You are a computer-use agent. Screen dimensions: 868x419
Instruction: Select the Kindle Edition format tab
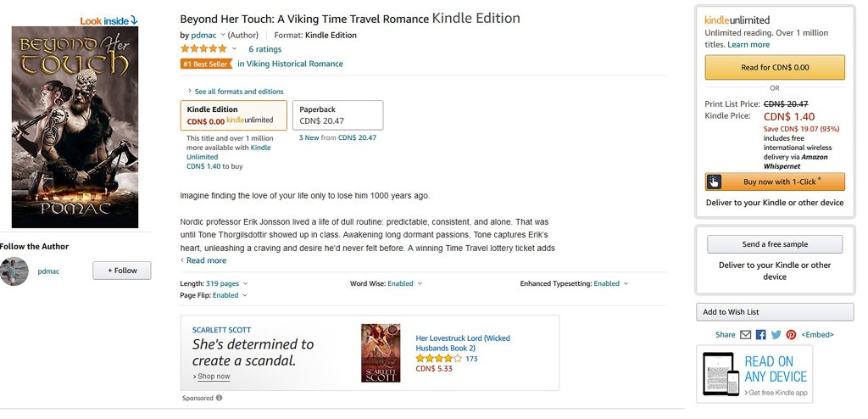[233, 115]
